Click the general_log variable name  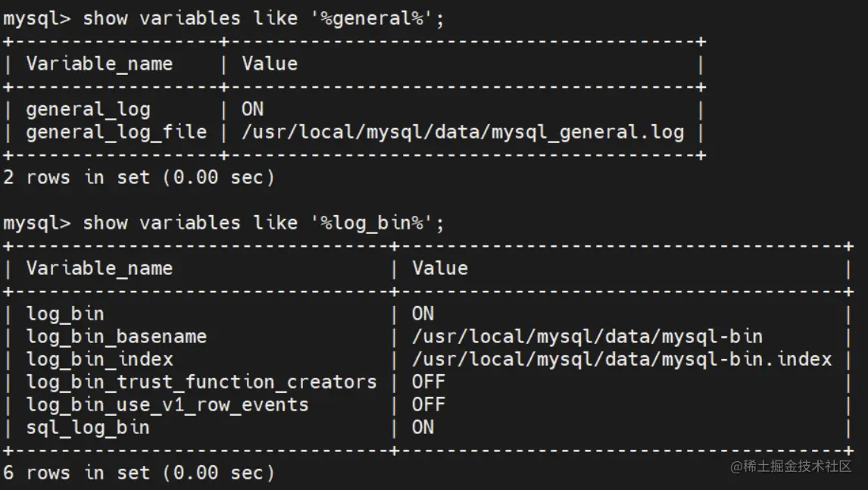[88, 110]
